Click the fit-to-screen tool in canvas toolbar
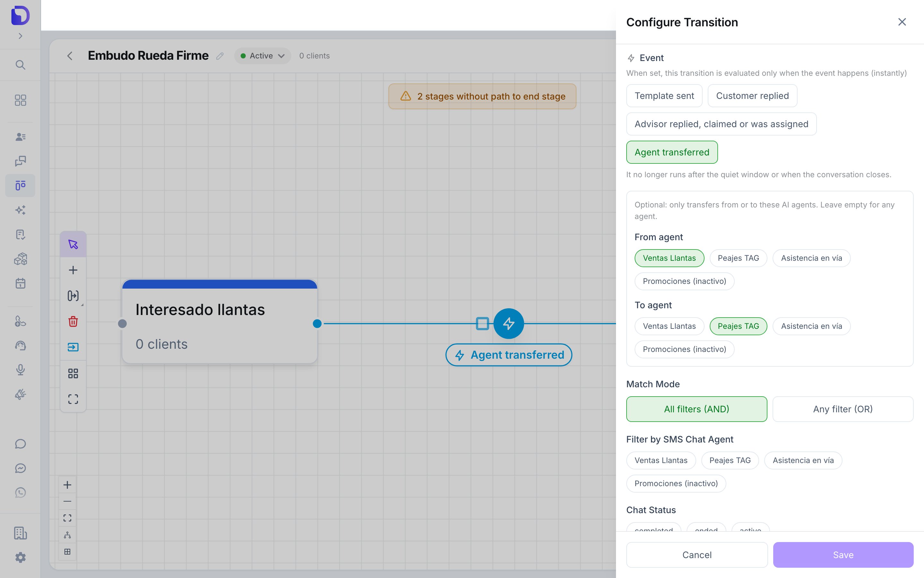This screenshot has height=578, width=924. pyautogui.click(x=73, y=399)
